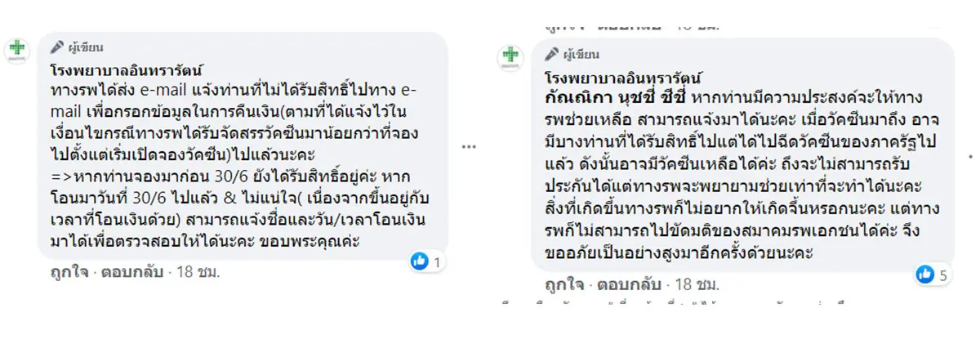The image size is (980, 353).
Task: Click the blue thumbs-up reaction icon on the right comment
Action: (x=924, y=275)
